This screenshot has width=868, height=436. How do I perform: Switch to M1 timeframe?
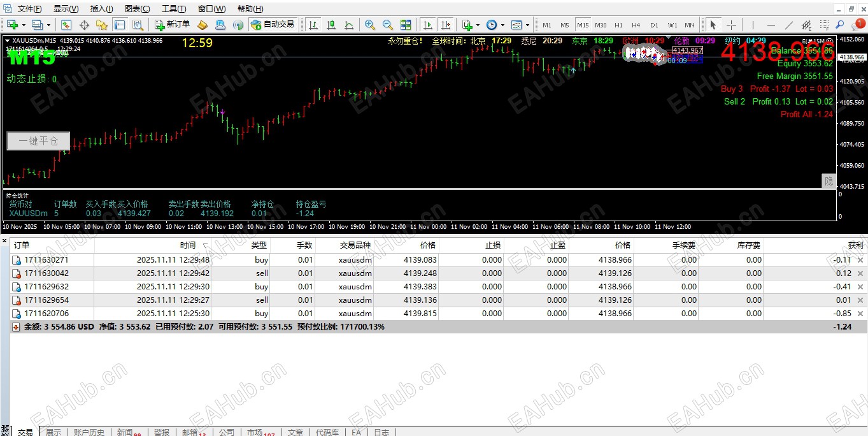(547, 25)
